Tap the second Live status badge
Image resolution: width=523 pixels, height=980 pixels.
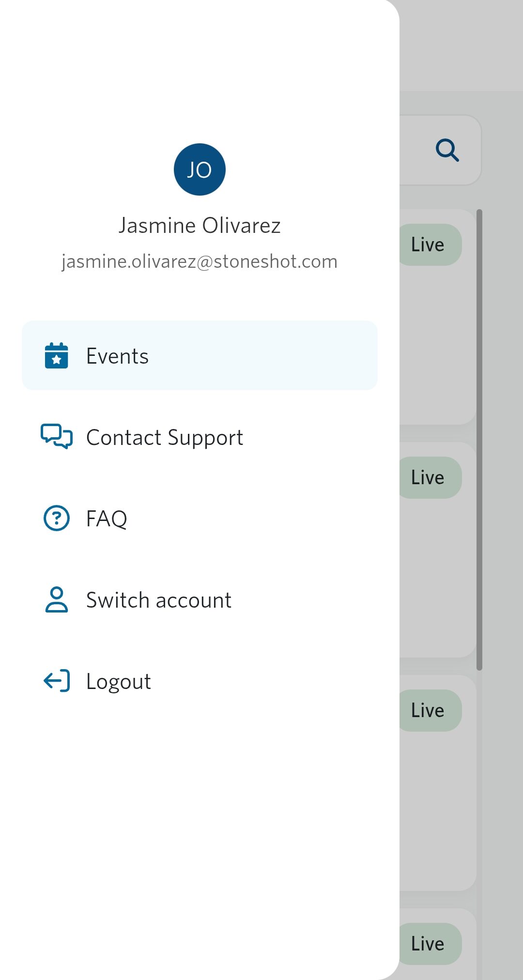coord(429,477)
